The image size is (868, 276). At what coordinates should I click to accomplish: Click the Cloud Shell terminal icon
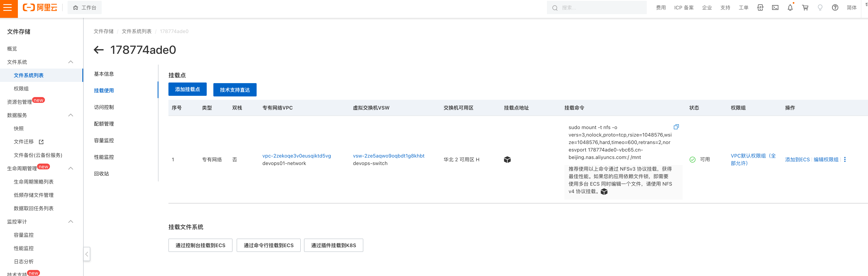pyautogui.click(x=775, y=7)
